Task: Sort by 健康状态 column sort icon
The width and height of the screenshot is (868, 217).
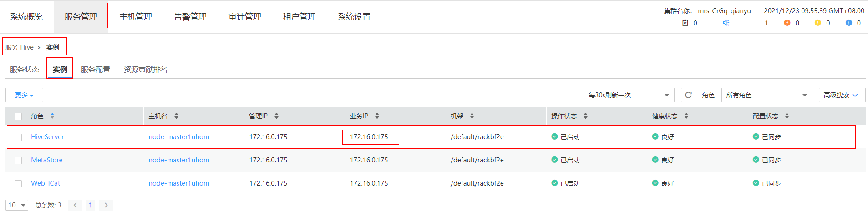Action: [686, 116]
